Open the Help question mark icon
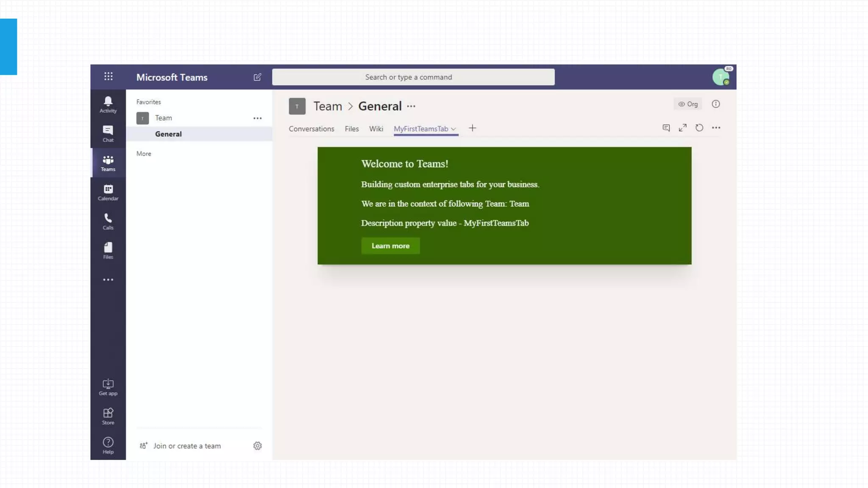This screenshot has height=488, width=868. [x=108, y=445]
